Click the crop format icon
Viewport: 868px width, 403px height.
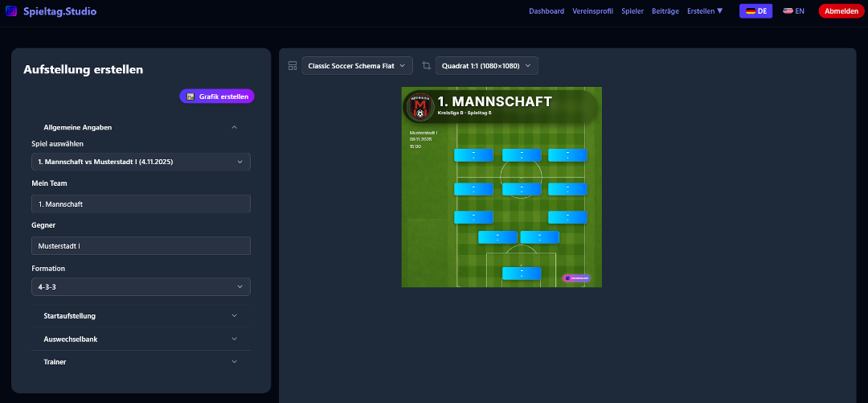click(426, 66)
